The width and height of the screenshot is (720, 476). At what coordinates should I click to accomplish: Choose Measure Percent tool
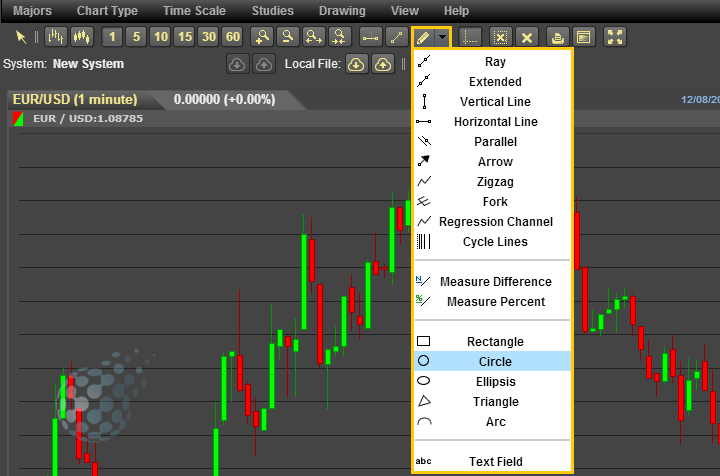tap(492, 302)
